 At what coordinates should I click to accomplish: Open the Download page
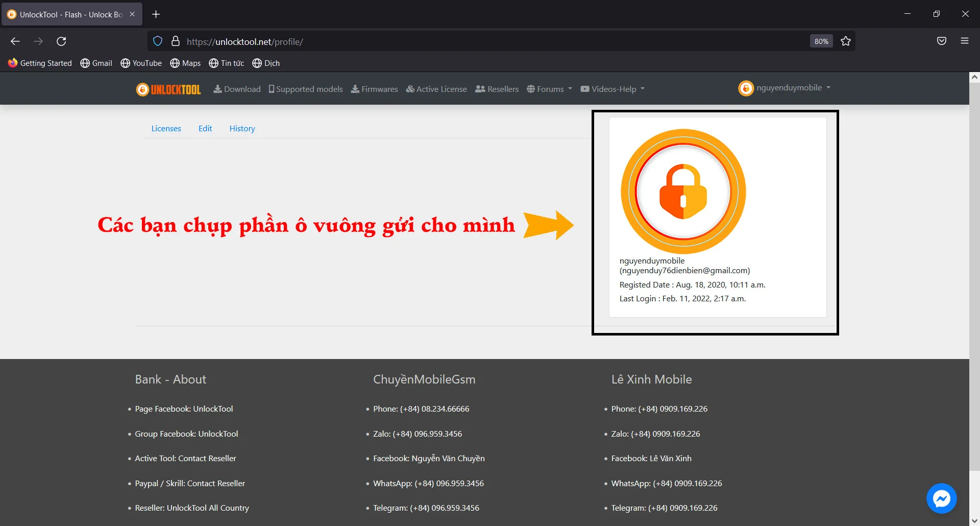coord(237,89)
